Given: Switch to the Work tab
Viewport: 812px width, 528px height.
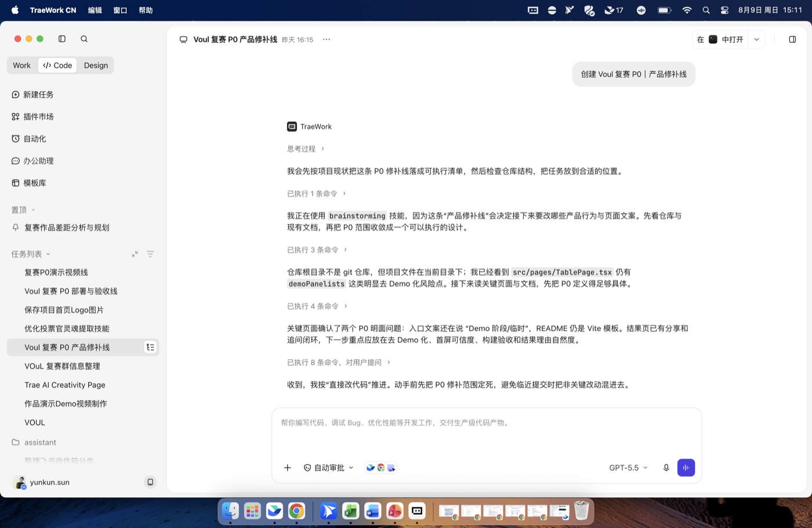Looking at the screenshot, I should pyautogui.click(x=22, y=66).
